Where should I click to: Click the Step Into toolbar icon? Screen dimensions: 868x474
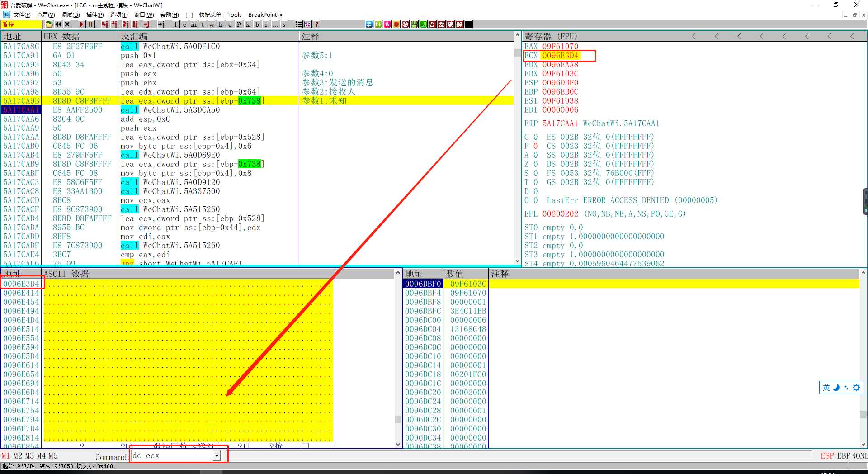point(105,24)
